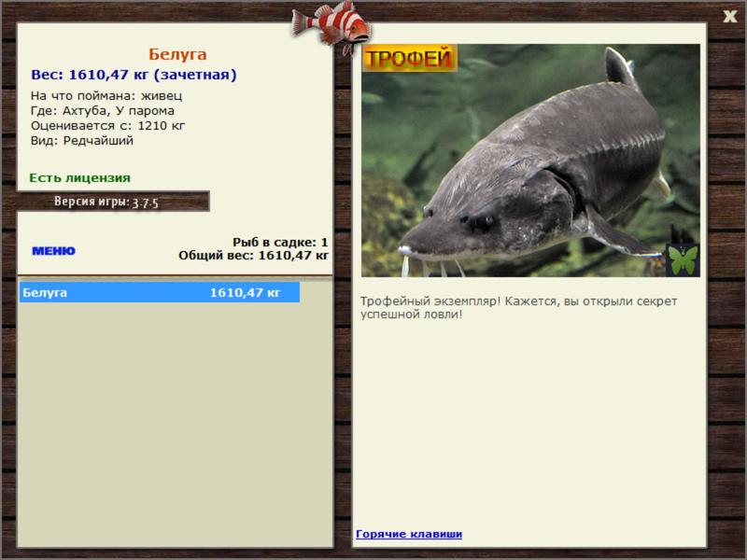Click the red striped fish logo

coord(331,27)
